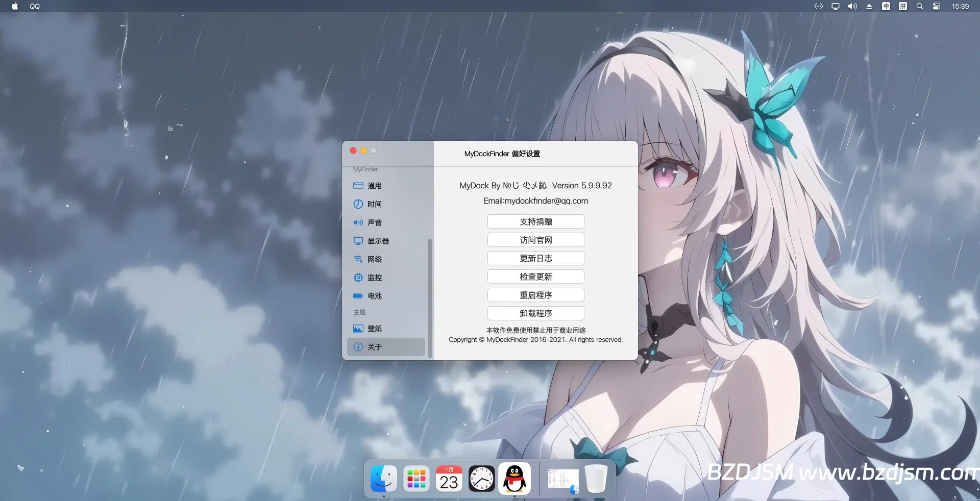Click 本软件免费使用禁止用于商业用途 notice text
This screenshot has width=980, height=501.
[535, 331]
